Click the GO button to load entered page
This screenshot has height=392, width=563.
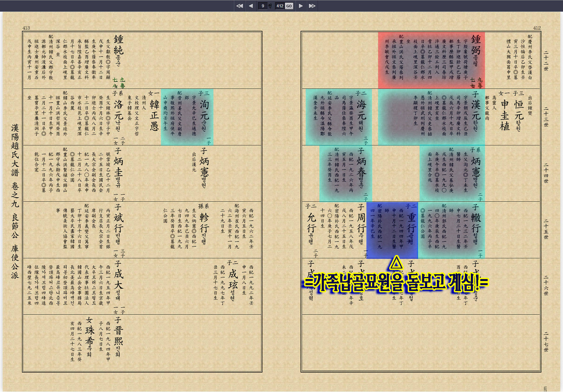[x=289, y=6]
